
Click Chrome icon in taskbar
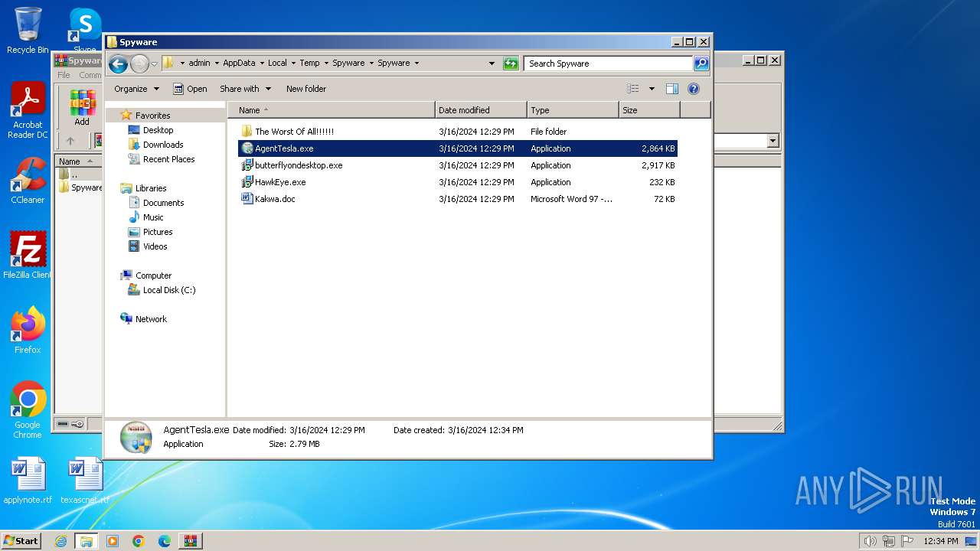tap(139, 541)
